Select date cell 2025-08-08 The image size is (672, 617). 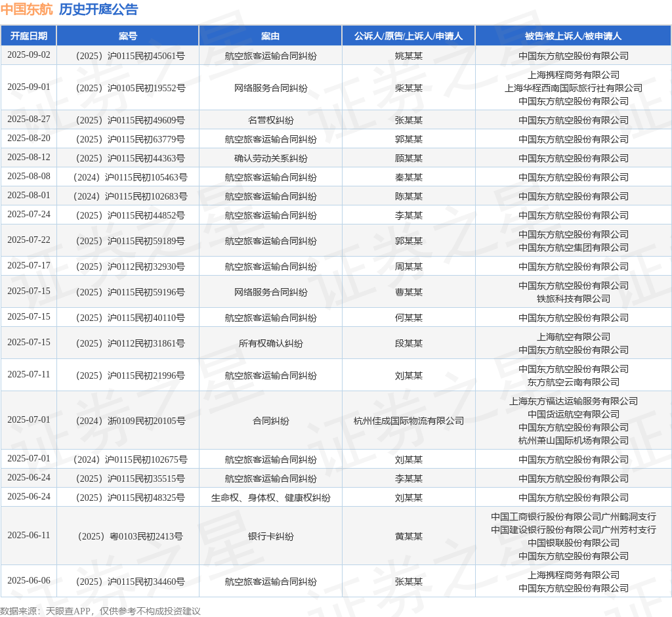tap(29, 176)
